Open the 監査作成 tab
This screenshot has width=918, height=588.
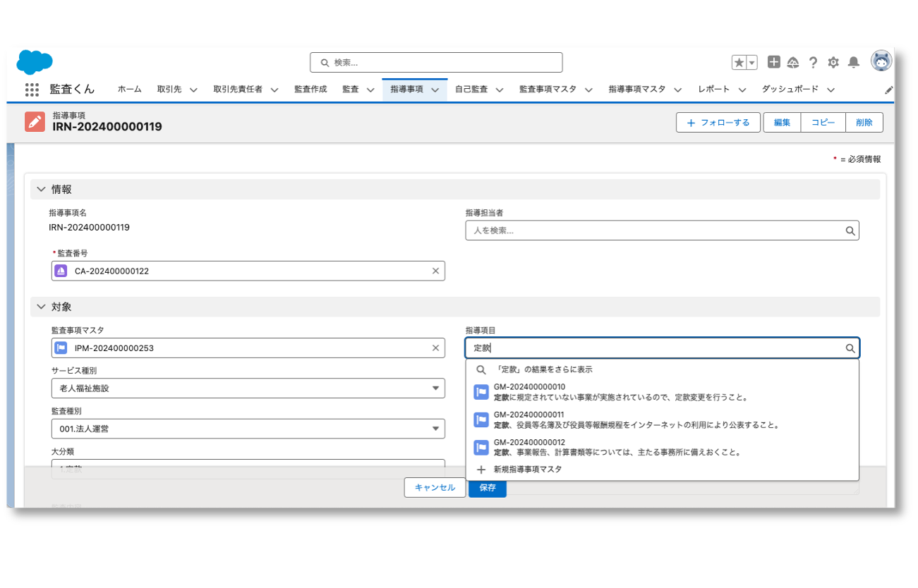pyautogui.click(x=310, y=90)
